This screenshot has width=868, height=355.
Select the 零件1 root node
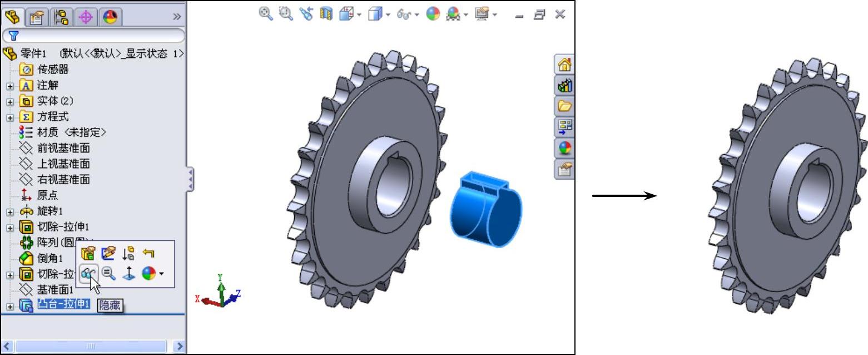pyautogui.click(x=93, y=54)
